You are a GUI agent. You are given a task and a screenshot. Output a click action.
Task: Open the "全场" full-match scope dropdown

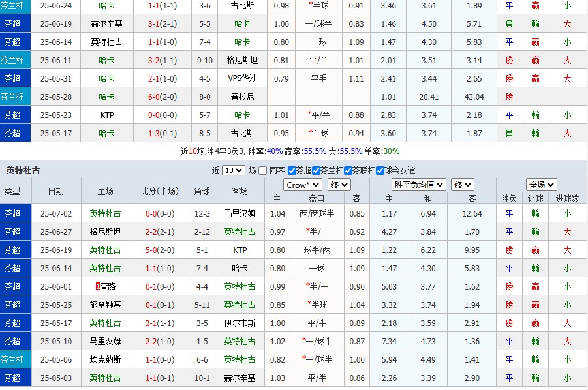click(x=542, y=185)
